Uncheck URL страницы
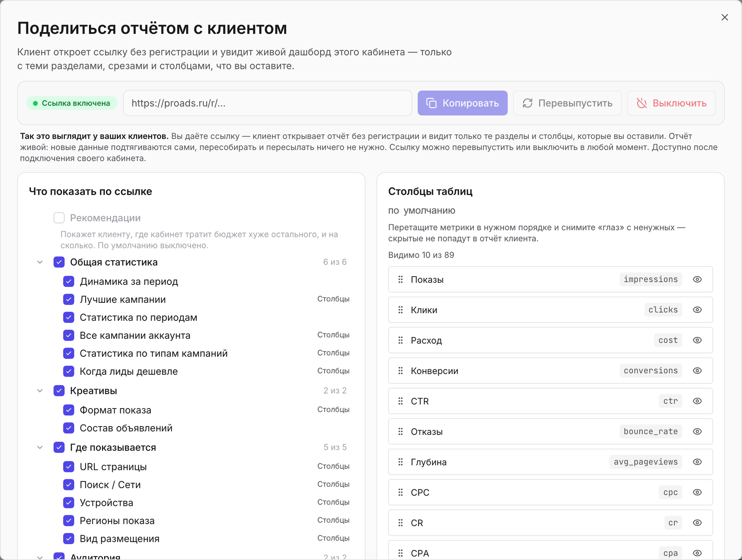This screenshot has height=560, width=742. [69, 467]
